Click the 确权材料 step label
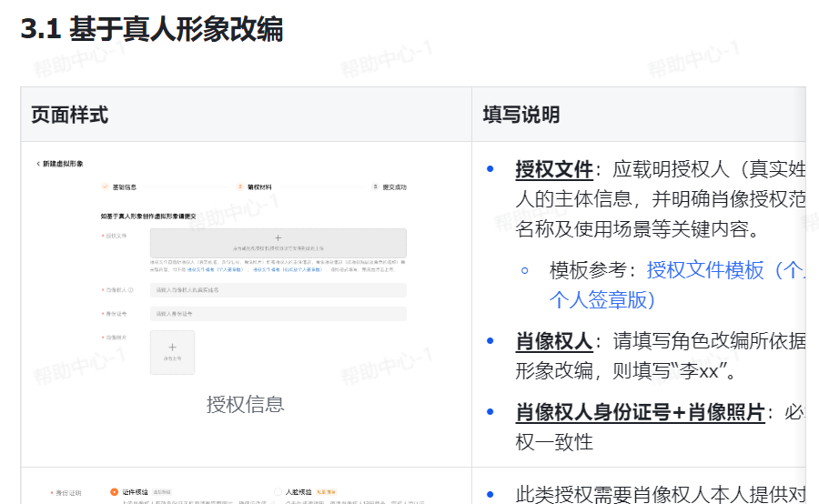This screenshot has width=819, height=504. pyautogui.click(x=259, y=187)
